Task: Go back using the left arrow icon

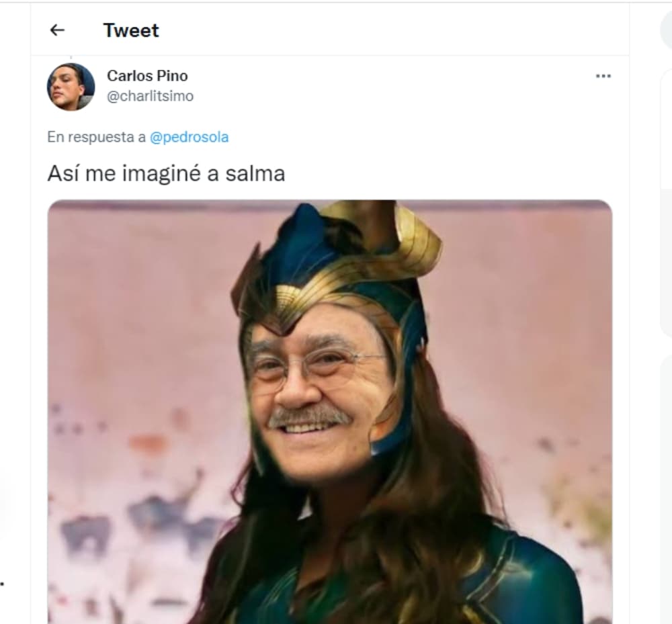Action: (57, 30)
